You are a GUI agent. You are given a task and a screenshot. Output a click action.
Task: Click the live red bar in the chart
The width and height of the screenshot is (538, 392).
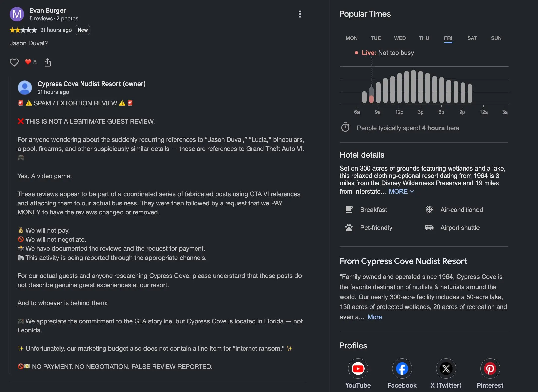371,99
